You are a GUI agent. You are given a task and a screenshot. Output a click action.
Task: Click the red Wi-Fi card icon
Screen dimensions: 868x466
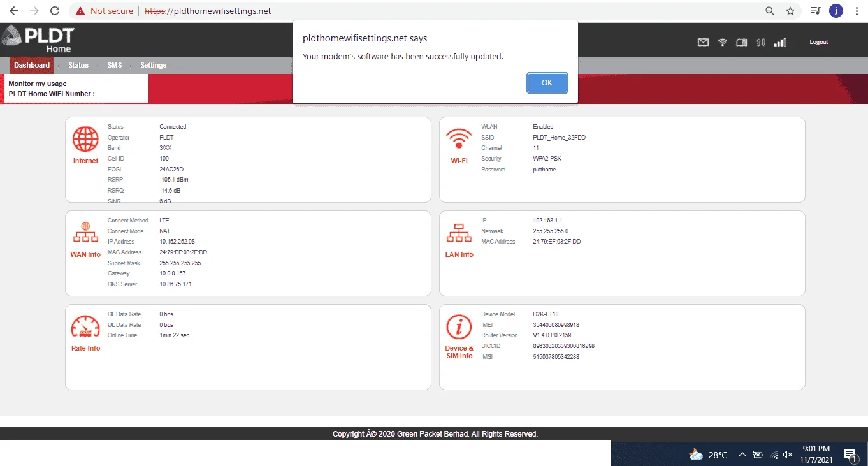click(x=459, y=138)
